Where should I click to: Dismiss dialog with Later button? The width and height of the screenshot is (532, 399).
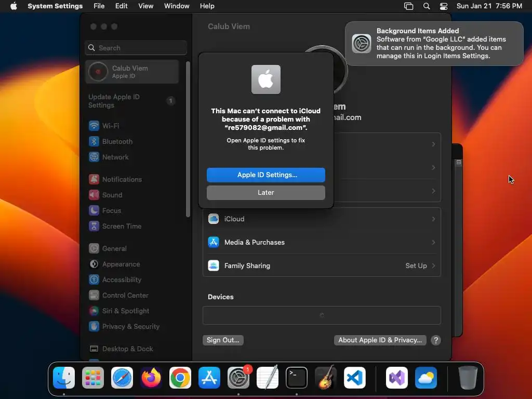(265, 193)
